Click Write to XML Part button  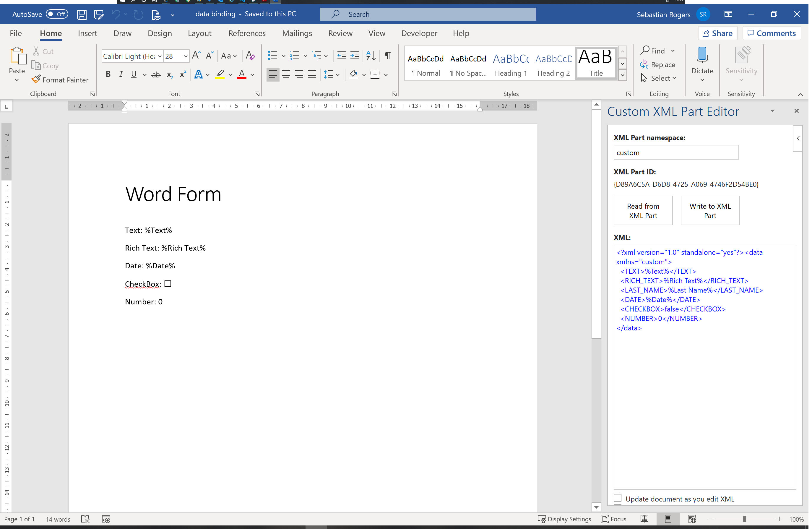[710, 211]
